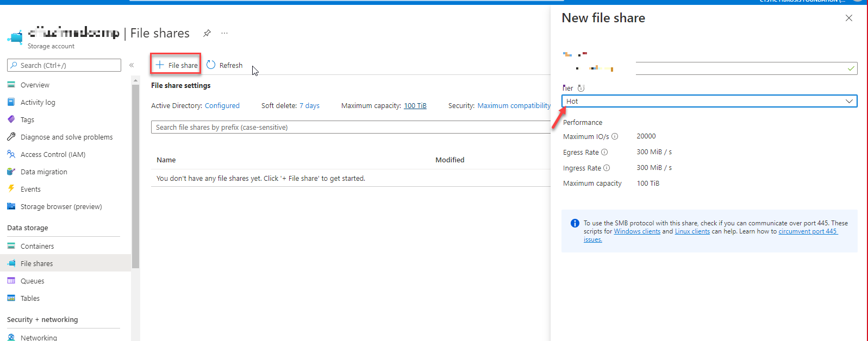Open the Linux clients script link
The image size is (868, 341).
pos(692,231)
